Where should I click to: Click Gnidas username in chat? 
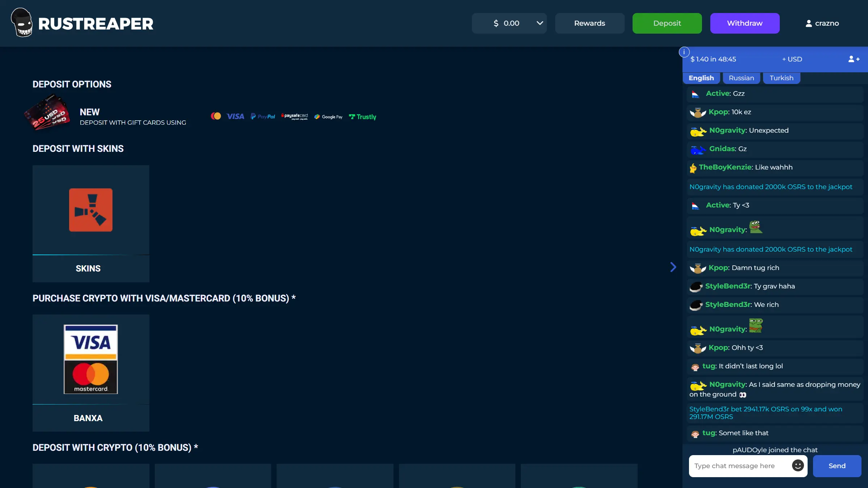722,149
